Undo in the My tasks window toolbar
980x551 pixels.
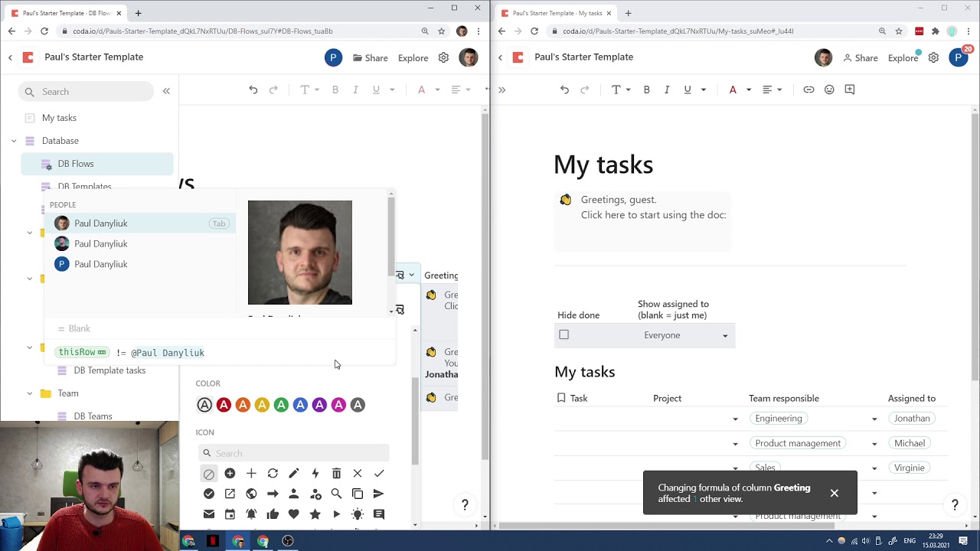(x=564, y=90)
